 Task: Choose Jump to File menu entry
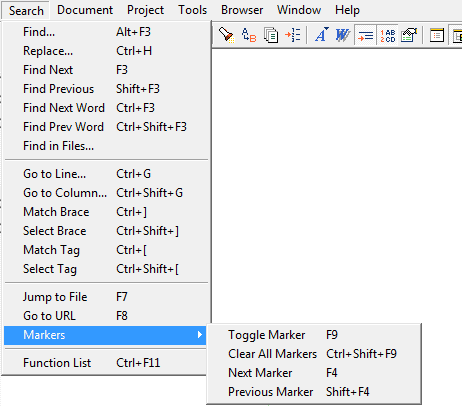(x=106, y=297)
